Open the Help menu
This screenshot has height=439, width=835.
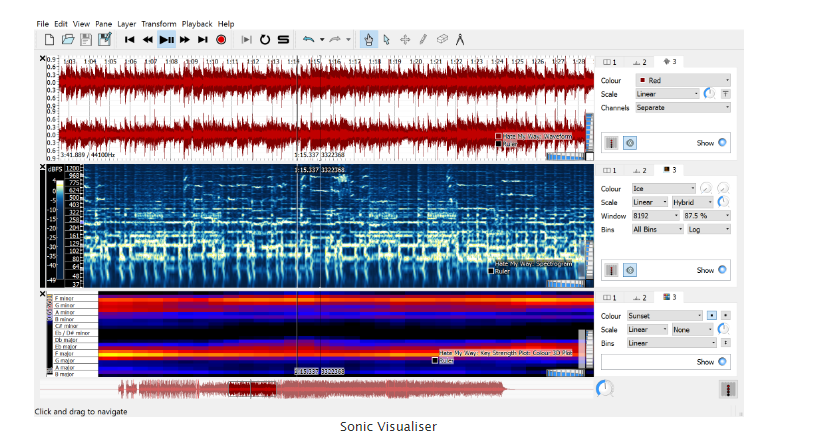click(226, 24)
